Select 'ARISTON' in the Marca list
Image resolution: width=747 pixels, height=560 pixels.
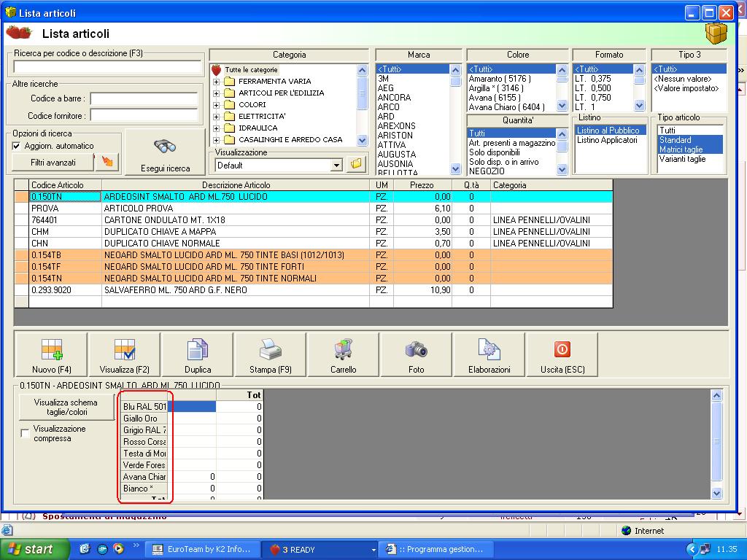(x=395, y=135)
